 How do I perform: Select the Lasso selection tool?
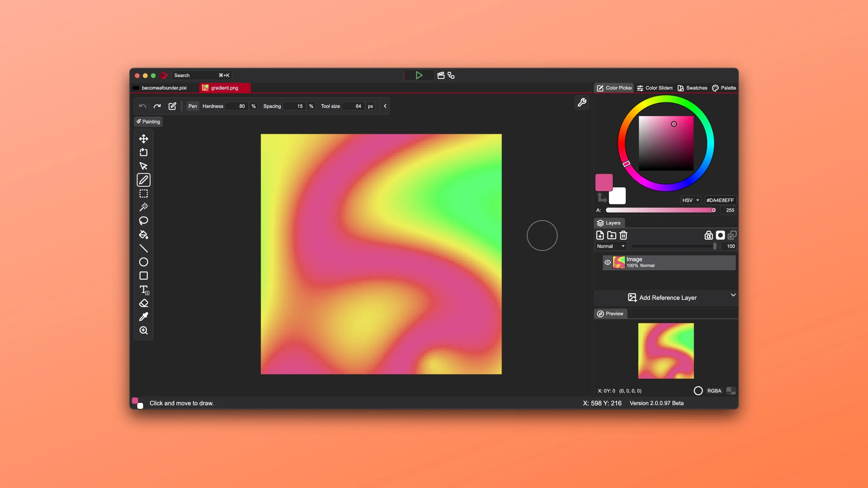pos(143,221)
